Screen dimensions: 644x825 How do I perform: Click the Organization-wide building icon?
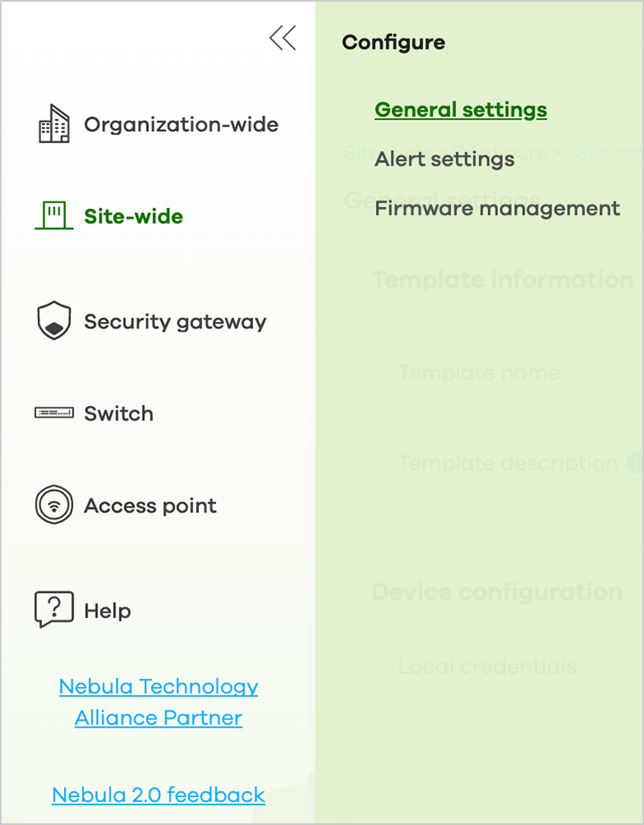54,124
